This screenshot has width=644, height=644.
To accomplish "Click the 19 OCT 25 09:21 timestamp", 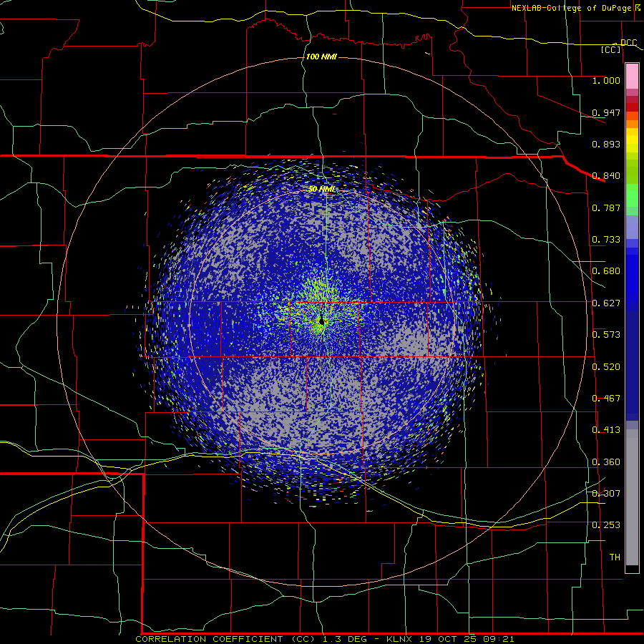I will click(x=467, y=639).
